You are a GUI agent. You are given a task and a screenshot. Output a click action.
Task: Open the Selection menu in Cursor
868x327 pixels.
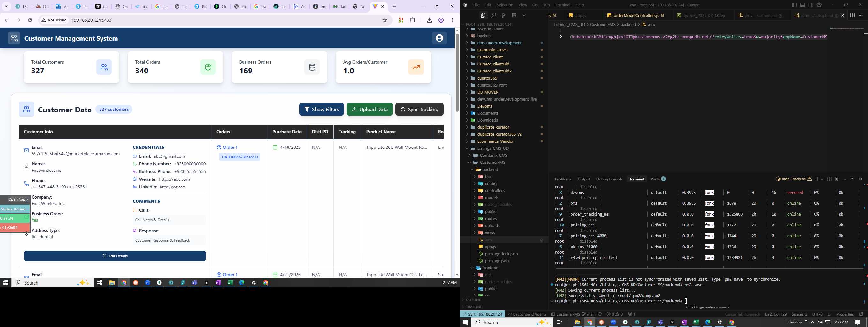(505, 5)
